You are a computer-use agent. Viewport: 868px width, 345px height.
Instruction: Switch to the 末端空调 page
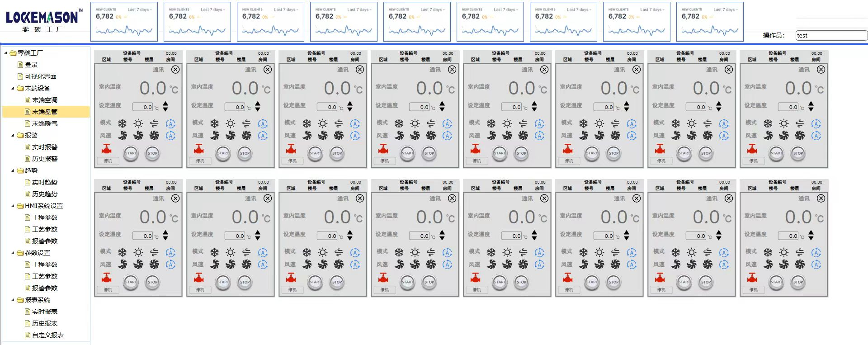[45, 100]
